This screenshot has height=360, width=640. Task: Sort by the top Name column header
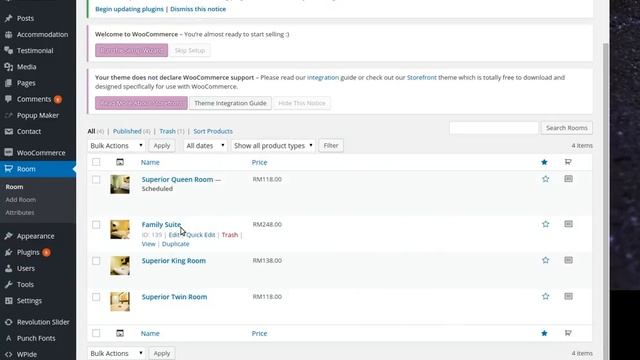(150, 162)
